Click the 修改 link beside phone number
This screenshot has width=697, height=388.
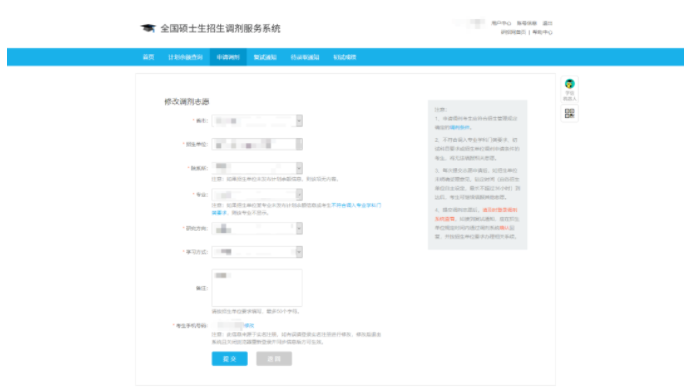(249, 326)
